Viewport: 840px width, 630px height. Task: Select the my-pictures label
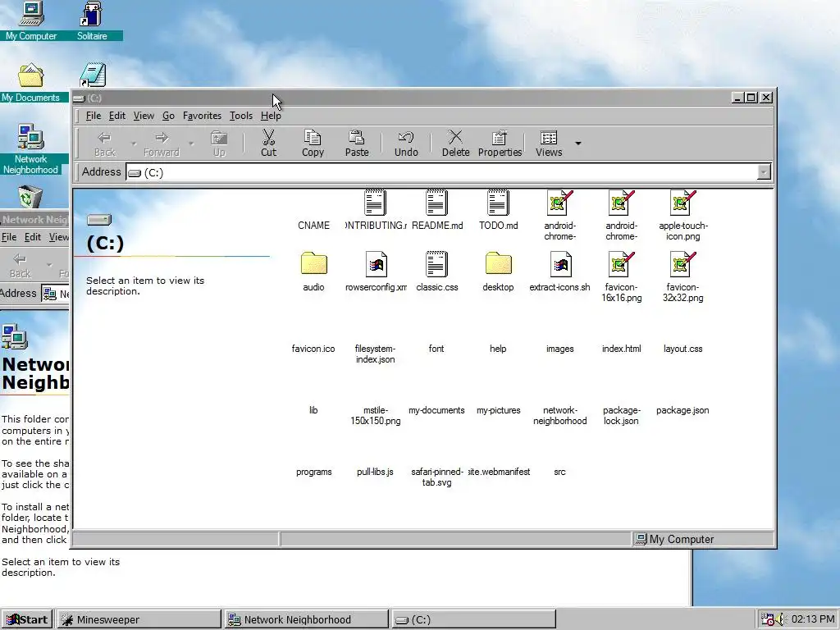(x=498, y=410)
